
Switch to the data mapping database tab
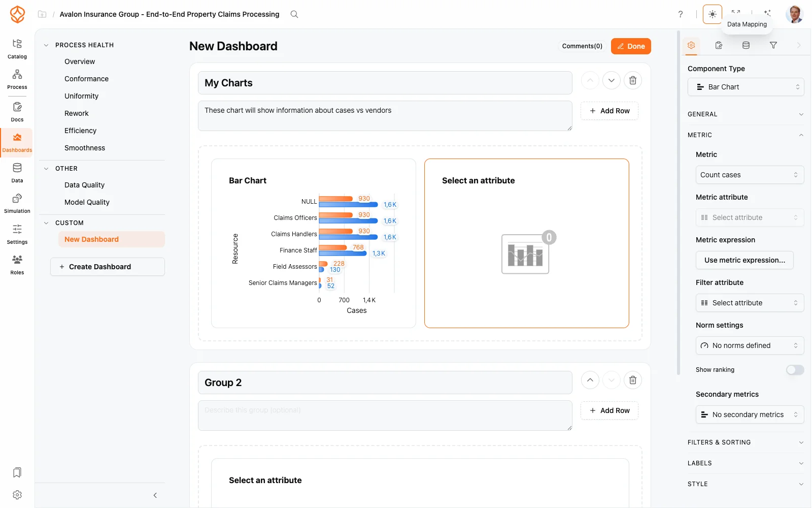(746, 45)
